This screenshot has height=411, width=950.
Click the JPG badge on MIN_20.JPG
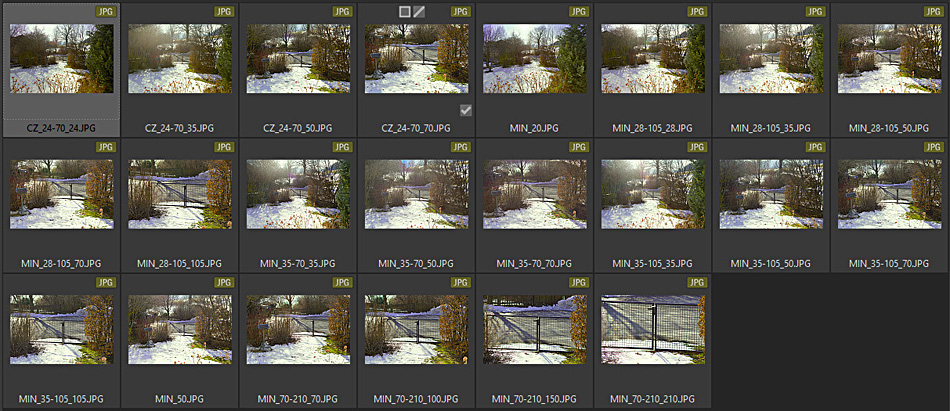(x=579, y=12)
